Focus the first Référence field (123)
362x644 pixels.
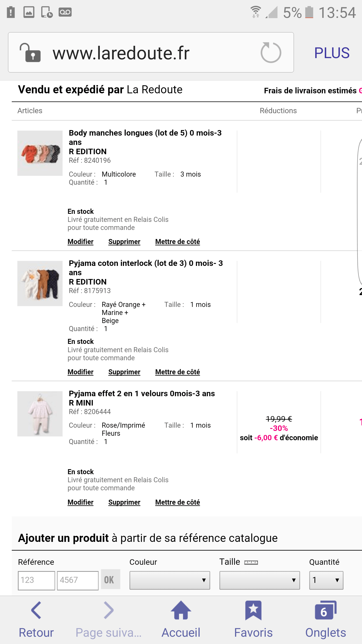36,580
